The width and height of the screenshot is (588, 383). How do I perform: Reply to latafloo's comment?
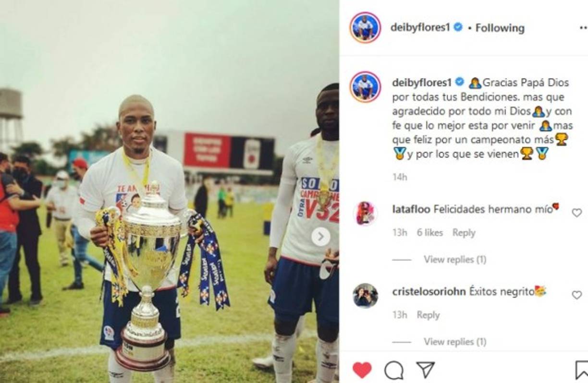(464, 233)
